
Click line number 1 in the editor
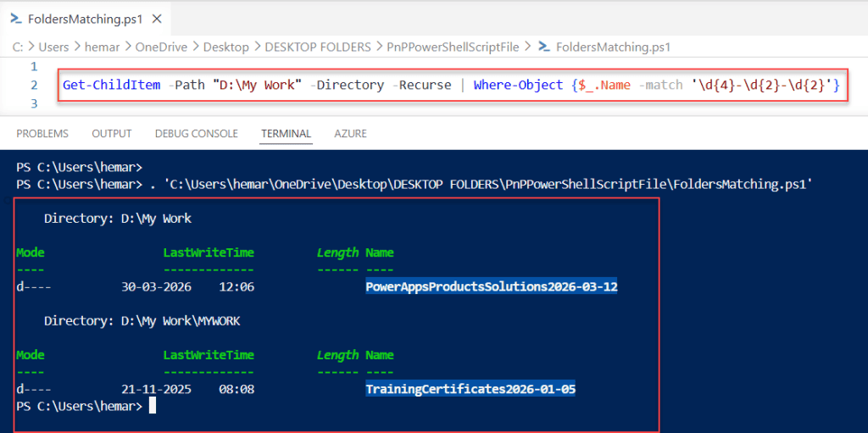(34, 66)
